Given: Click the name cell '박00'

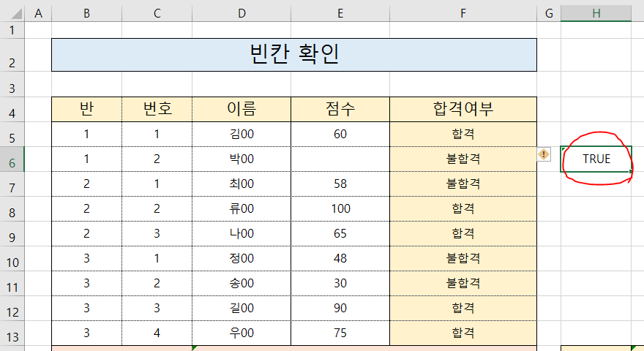Looking at the screenshot, I should coord(241,159).
